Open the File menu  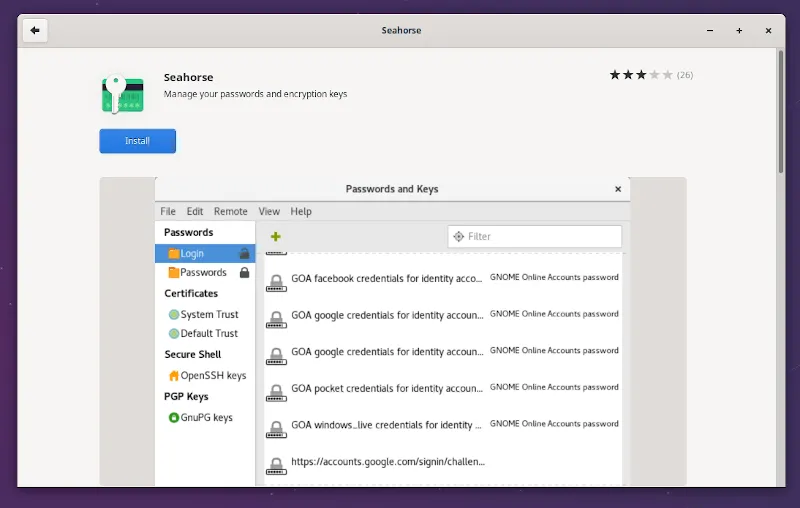pos(168,212)
